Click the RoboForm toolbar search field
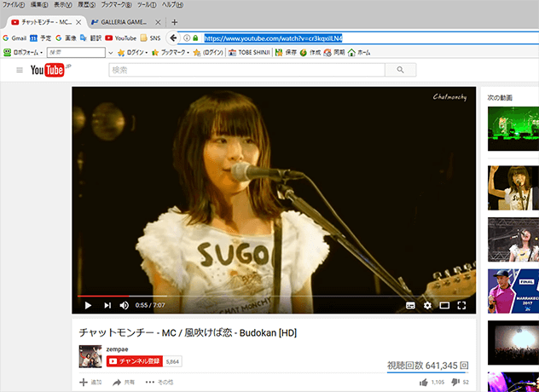The height and width of the screenshot is (392, 539). (76, 52)
